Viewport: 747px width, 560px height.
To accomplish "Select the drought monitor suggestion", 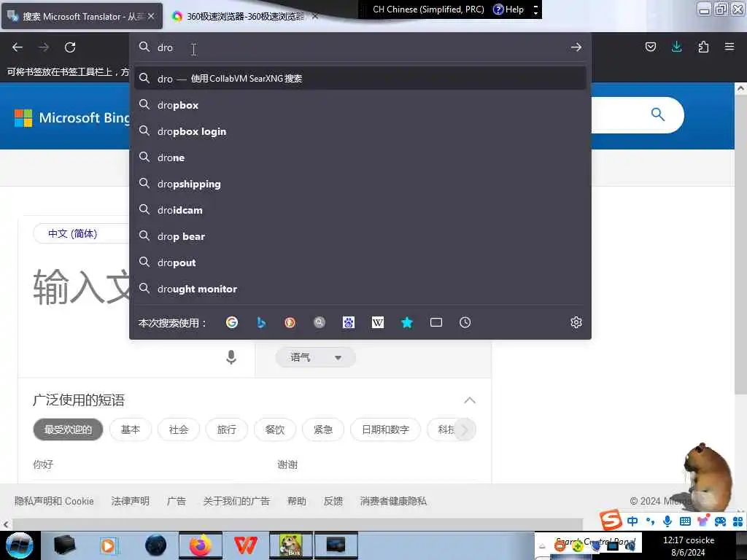I will pyautogui.click(x=360, y=289).
